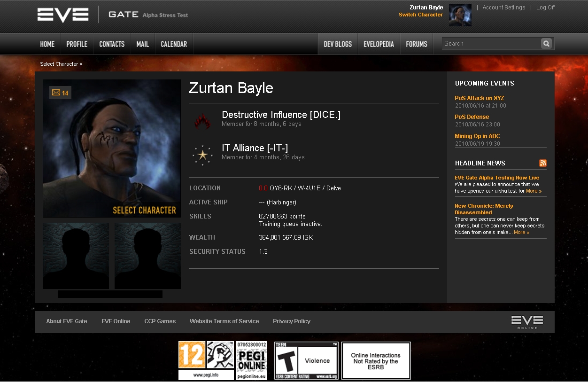The image size is (588, 382).
Task: Click the search magnifier button
Action: pos(546,43)
